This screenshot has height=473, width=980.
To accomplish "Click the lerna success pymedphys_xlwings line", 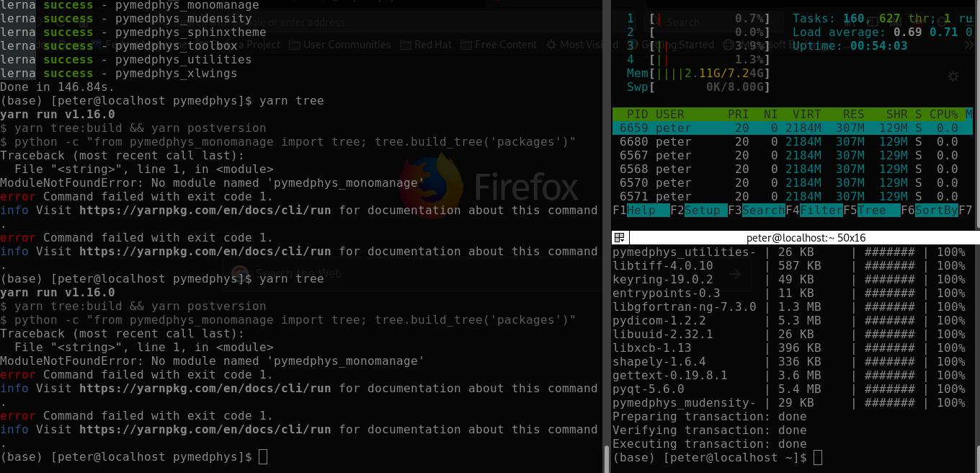I will (119, 73).
